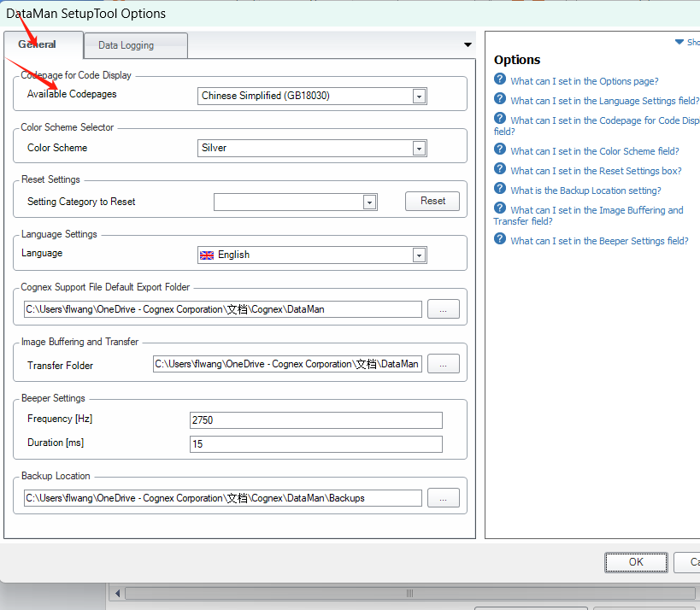Switch to the Data Logging tab

[x=136, y=45]
